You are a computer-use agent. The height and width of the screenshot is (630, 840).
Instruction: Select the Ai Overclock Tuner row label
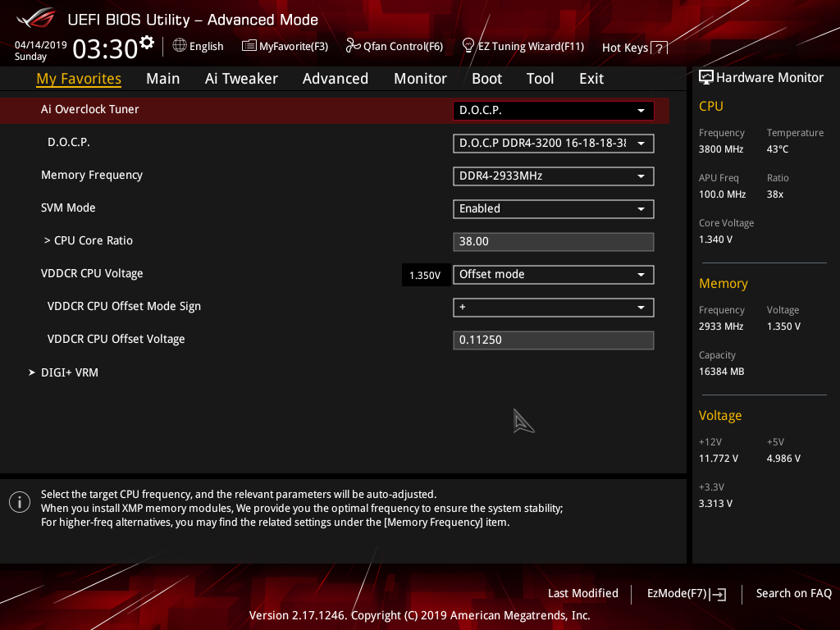[x=90, y=109]
